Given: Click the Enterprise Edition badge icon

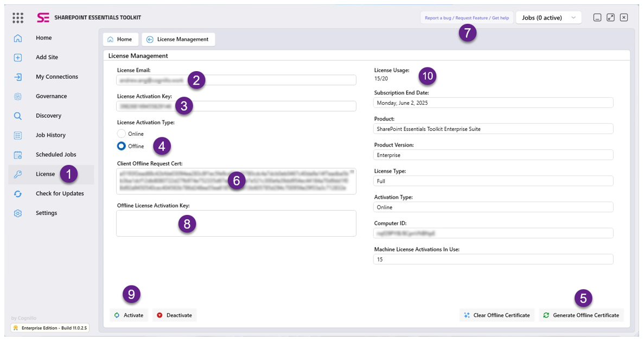Looking at the screenshot, I should pyautogui.click(x=16, y=328).
